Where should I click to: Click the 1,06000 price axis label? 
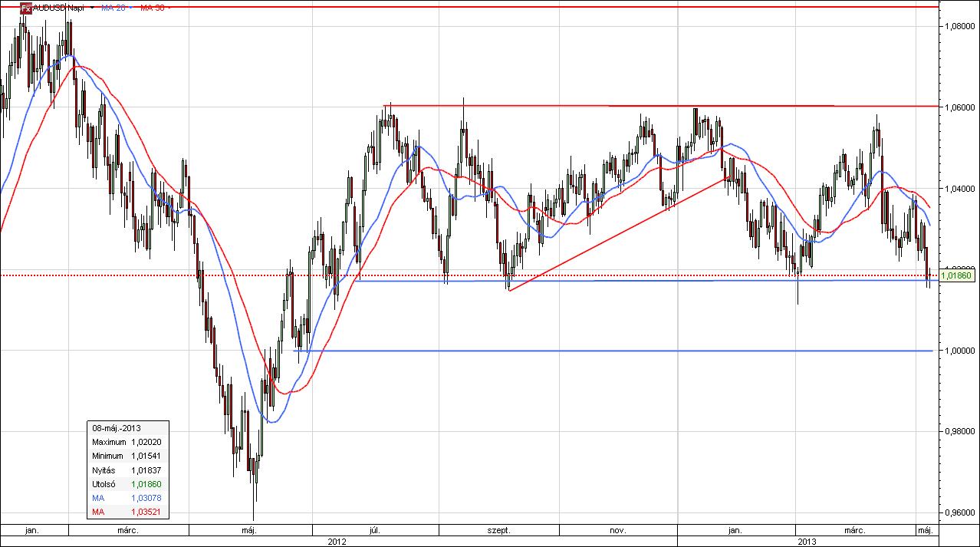point(959,108)
